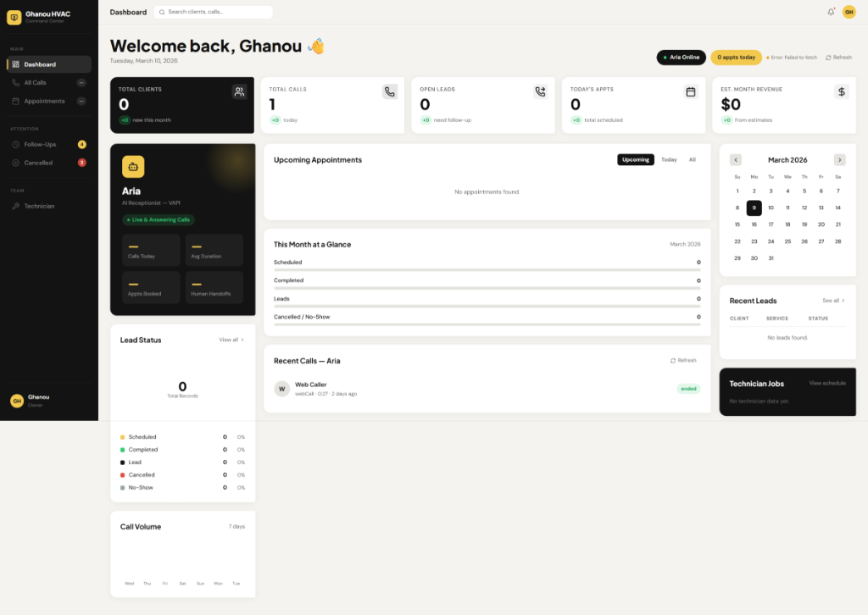Screen dimensions: 868x615
Task: Click the phone icon on Total Calls card
Action: tap(389, 92)
